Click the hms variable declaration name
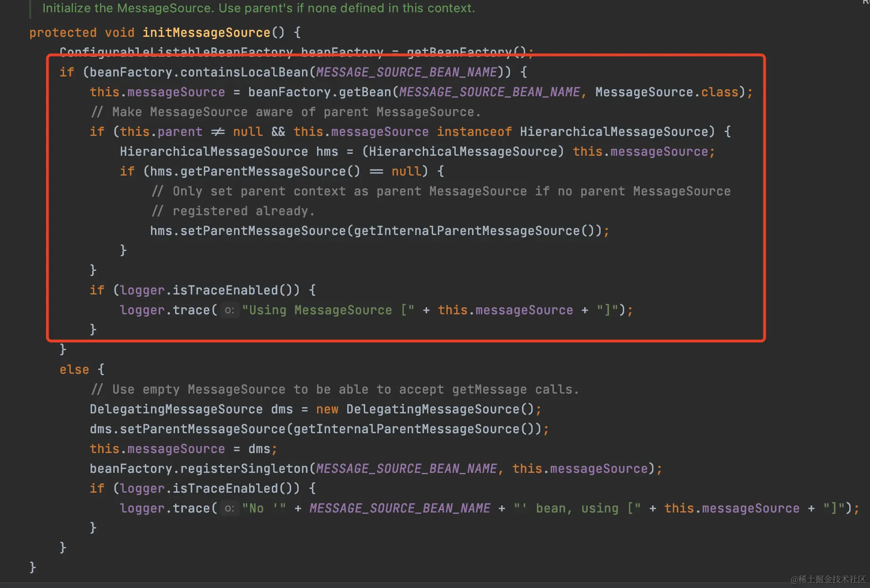Image resolution: width=870 pixels, height=588 pixels. 327,151
